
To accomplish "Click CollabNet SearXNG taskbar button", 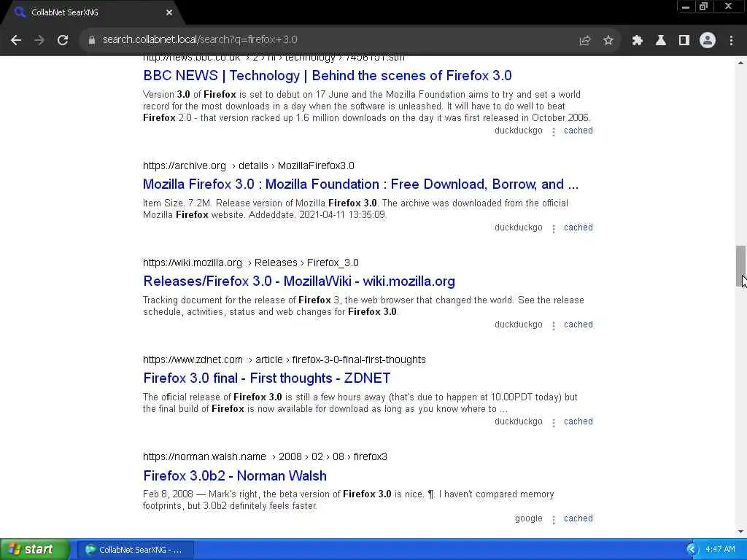I will [136, 550].
